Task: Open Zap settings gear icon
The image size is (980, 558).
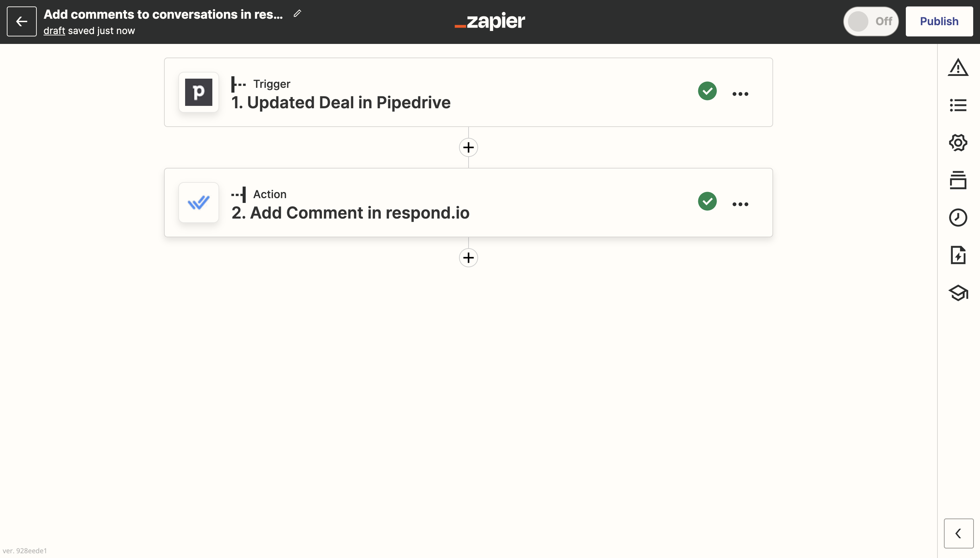Action: (x=958, y=143)
